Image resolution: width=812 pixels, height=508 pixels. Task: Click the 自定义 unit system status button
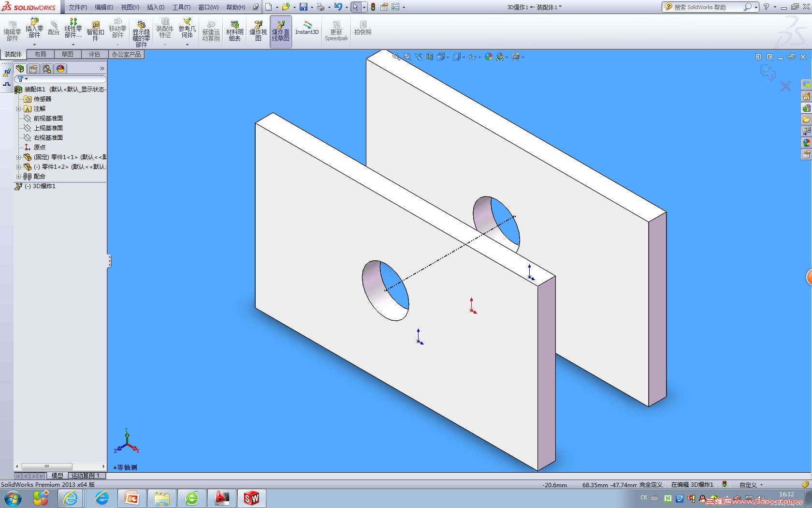tap(751, 485)
